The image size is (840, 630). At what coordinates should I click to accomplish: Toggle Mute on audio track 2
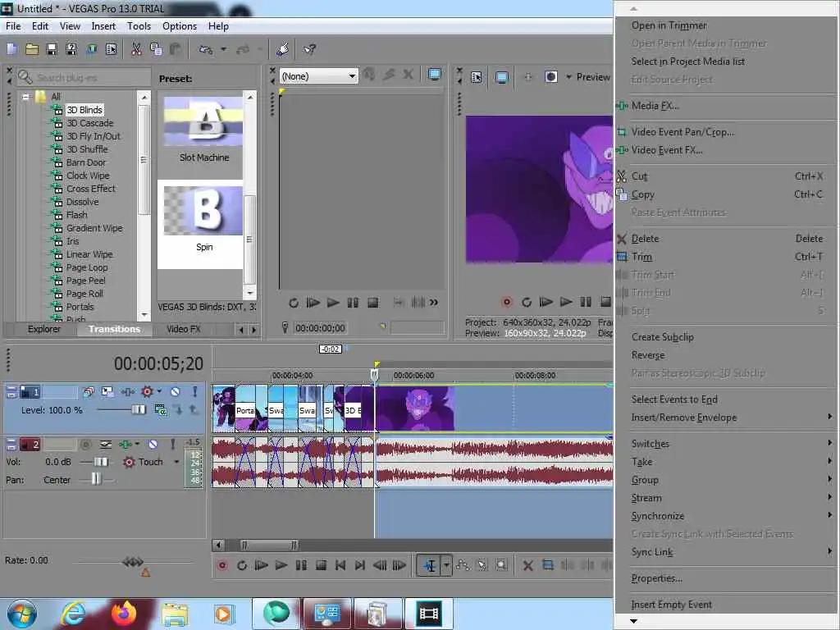tap(153, 444)
